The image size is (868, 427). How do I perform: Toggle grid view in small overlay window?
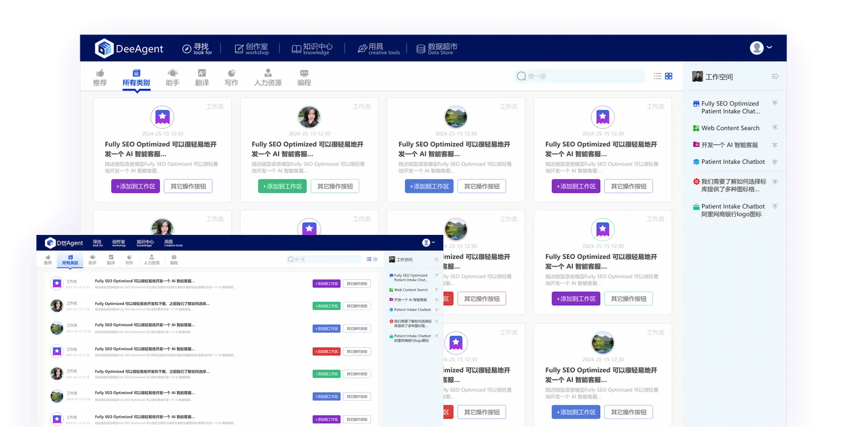[376, 259]
